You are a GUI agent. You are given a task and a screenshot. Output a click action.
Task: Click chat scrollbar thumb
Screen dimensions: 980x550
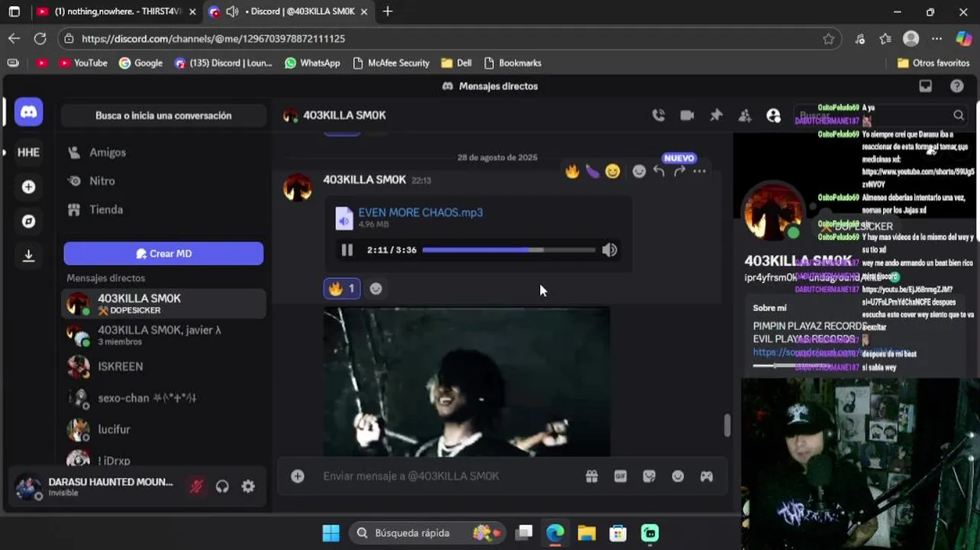click(x=727, y=425)
